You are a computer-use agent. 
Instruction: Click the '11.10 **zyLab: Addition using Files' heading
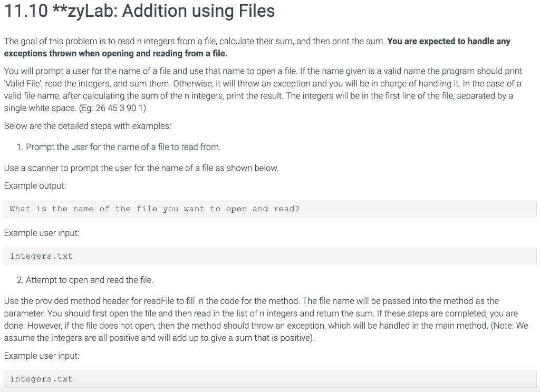pyautogui.click(x=139, y=11)
